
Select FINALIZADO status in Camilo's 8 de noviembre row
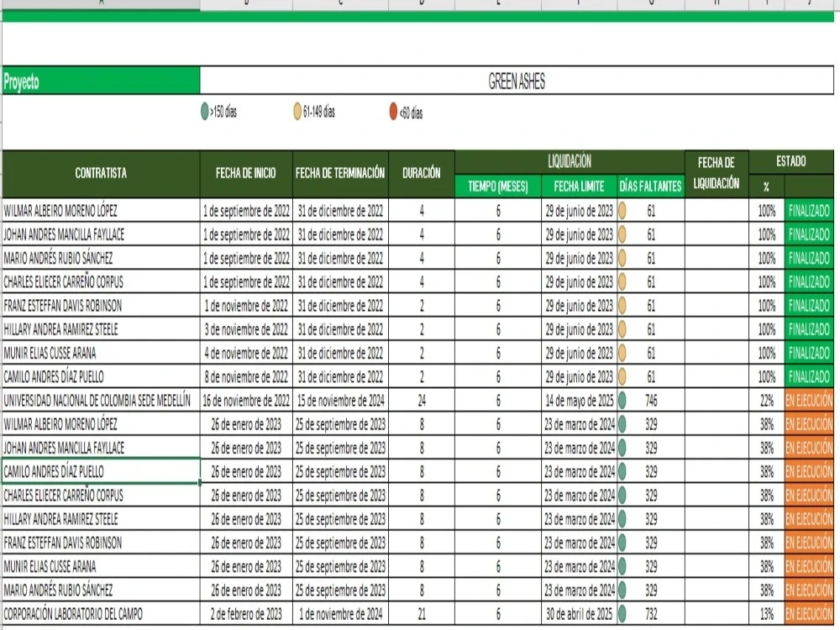(809, 376)
